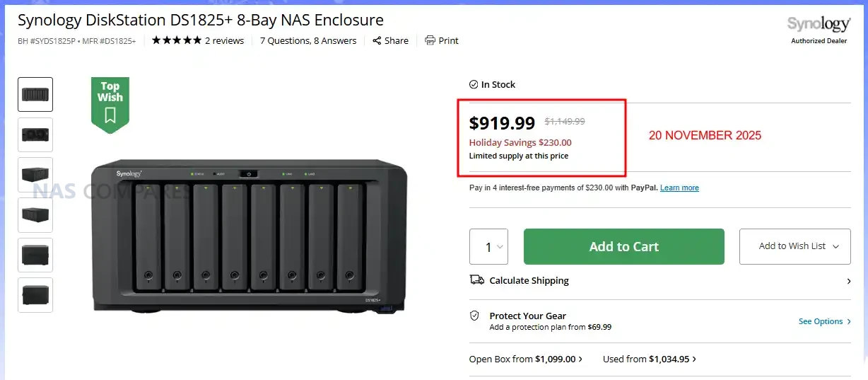Click the Calculate Shipping truck icon
This screenshot has width=868, height=380.
pos(477,280)
